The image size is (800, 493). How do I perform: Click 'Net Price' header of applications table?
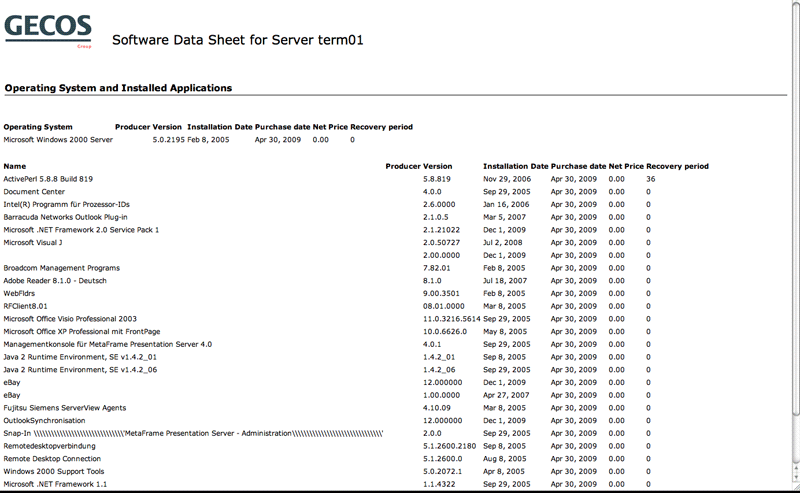[626, 166]
